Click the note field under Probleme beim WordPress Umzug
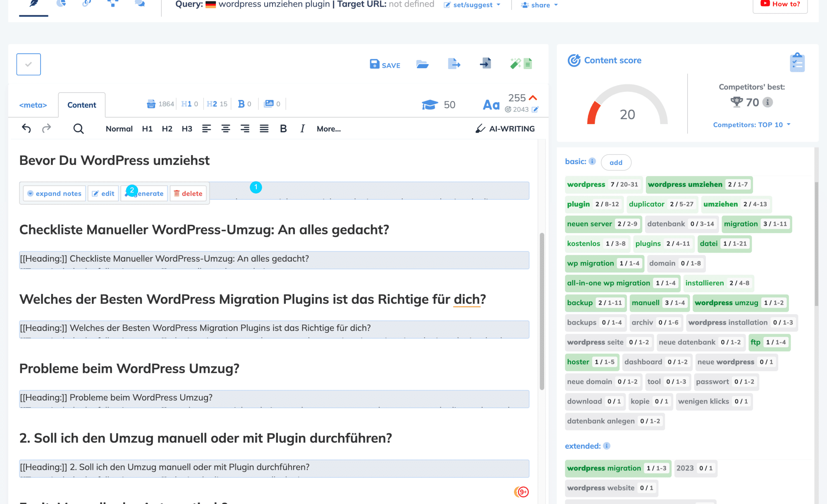The image size is (827, 504). [x=274, y=399]
